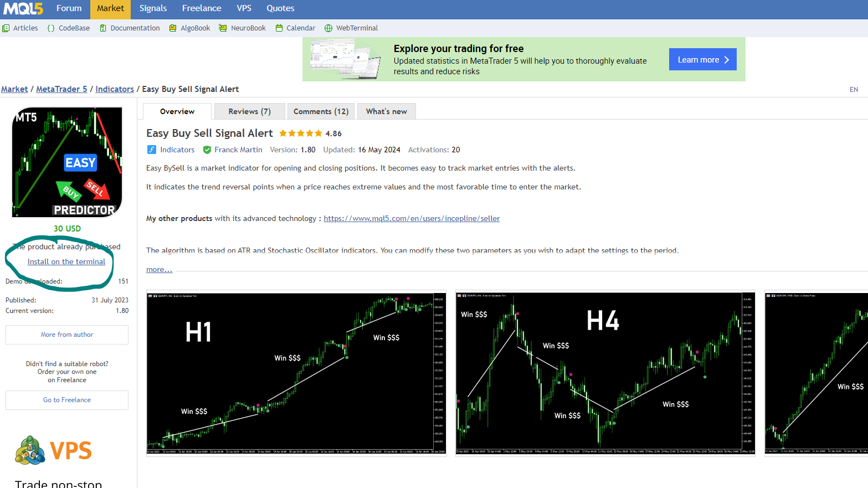Click the CodeBase braces icon
This screenshot has height=488, width=868.
tap(51, 28)
